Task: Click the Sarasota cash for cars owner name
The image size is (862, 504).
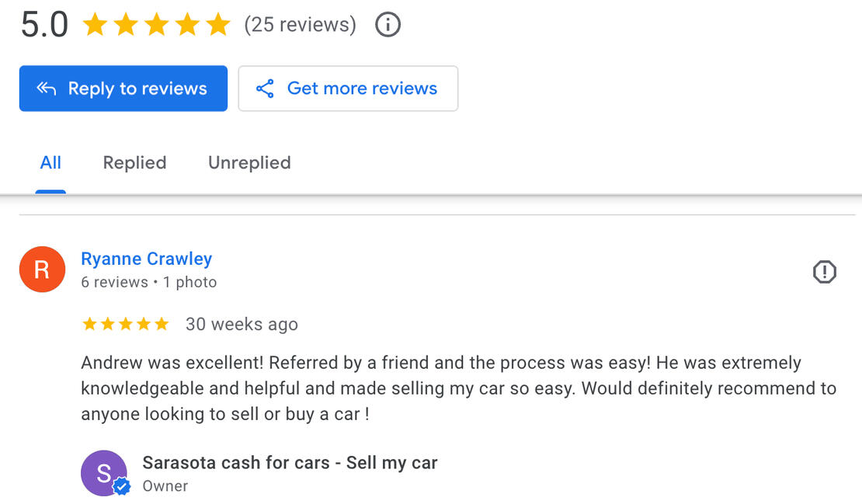Action: (x=290, y=463)
